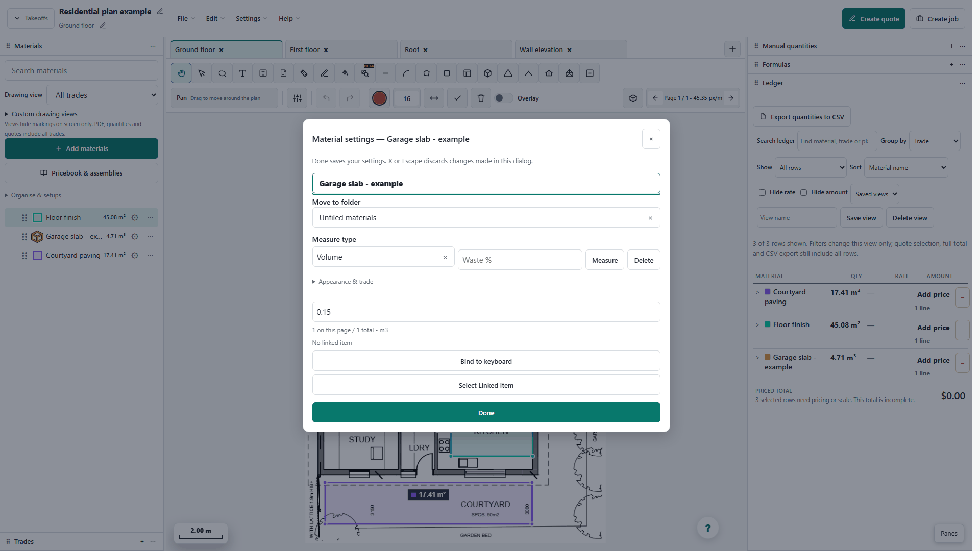Click the Waste % input field
Screen dimensions: 980x551
coord(520,260)
